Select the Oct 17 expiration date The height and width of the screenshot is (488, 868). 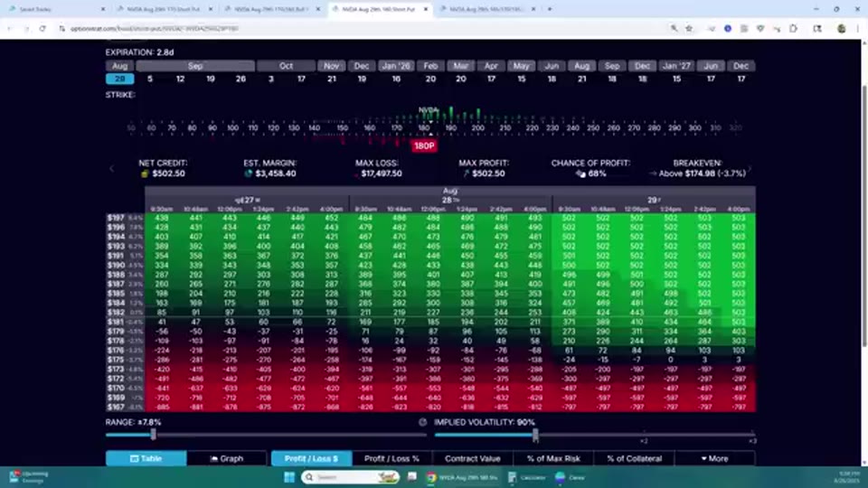pos(301,79)
